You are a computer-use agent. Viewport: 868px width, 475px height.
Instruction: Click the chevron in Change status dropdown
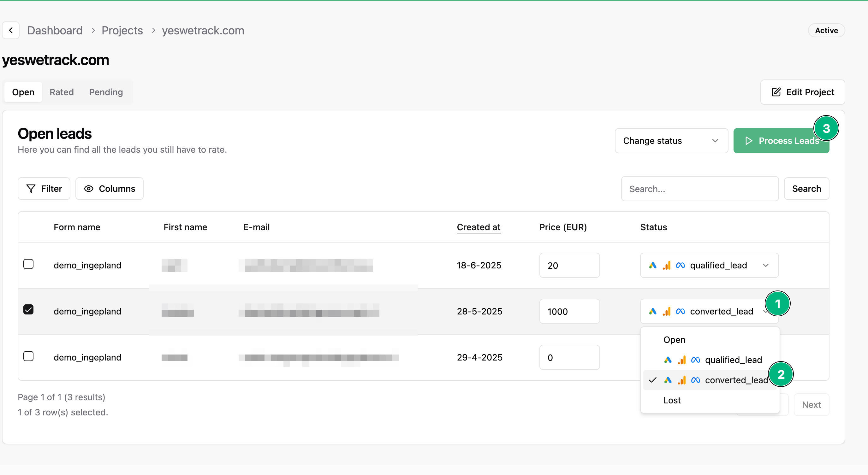point(715,141)
